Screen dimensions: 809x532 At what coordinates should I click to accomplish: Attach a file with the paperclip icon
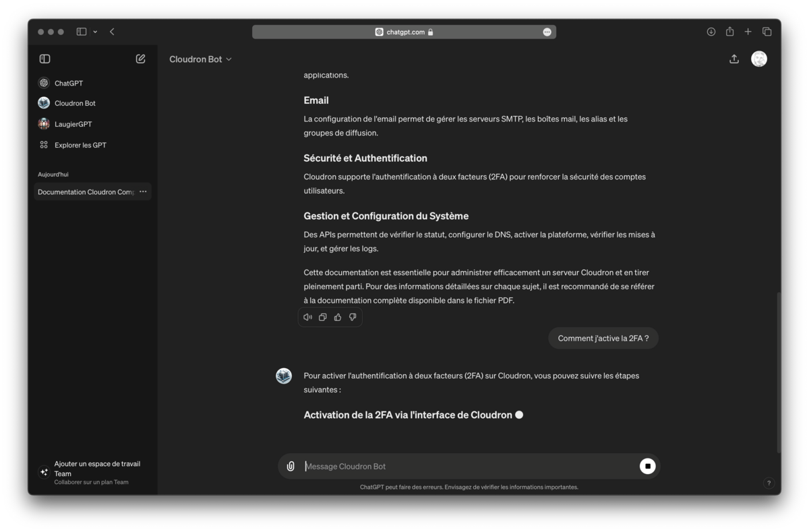tap(291, 467)
